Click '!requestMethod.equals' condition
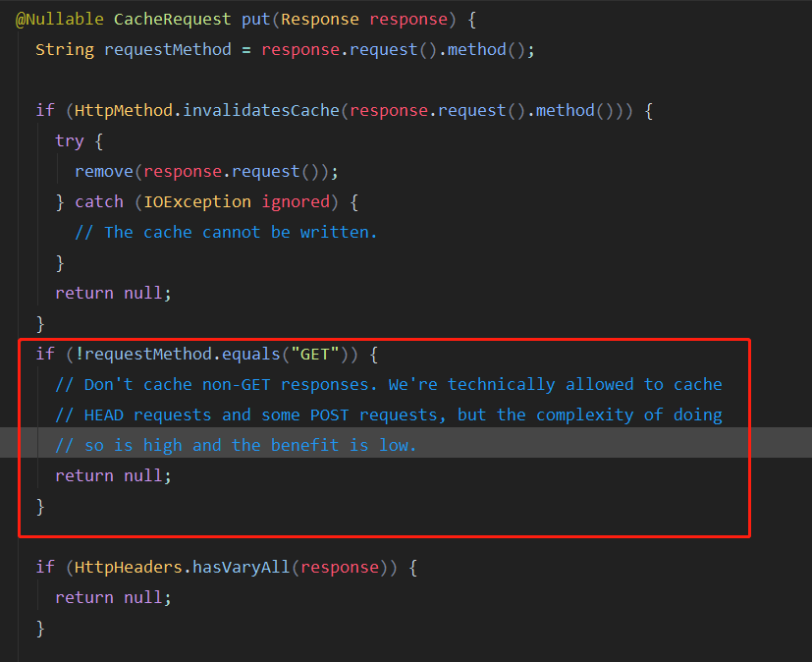Image resolution: width=812 pixels, height=662 pixels. pyautogui.click(x=177, y=355)
